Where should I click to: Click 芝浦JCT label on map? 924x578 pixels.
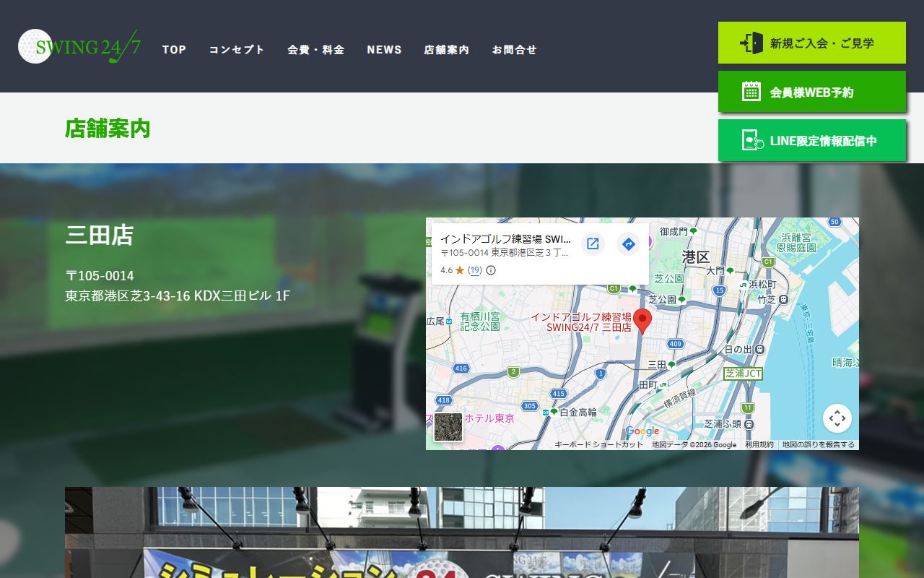coord(744,374)
